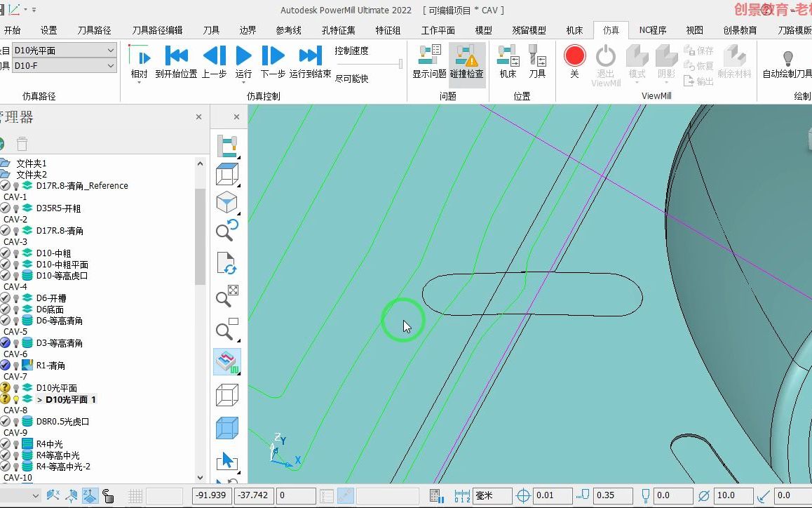Select the 运行 simulation play icon

click(x=242, y=57)
